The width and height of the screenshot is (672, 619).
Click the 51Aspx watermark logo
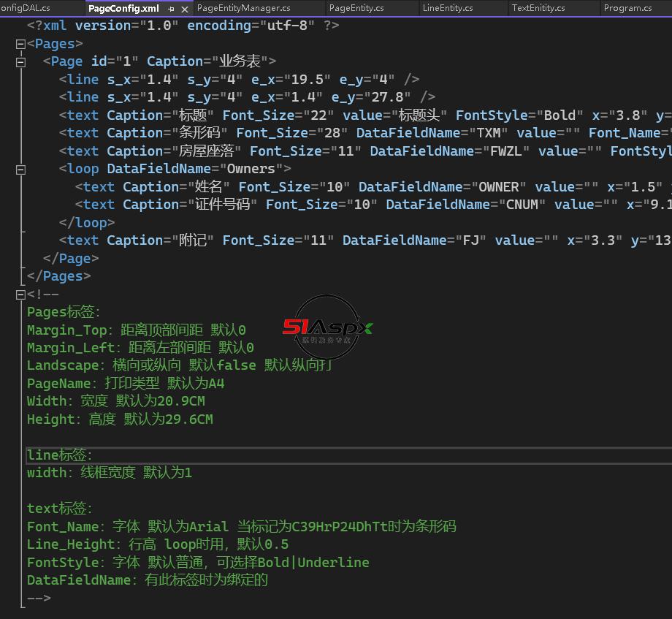click(x=327, y=327)
